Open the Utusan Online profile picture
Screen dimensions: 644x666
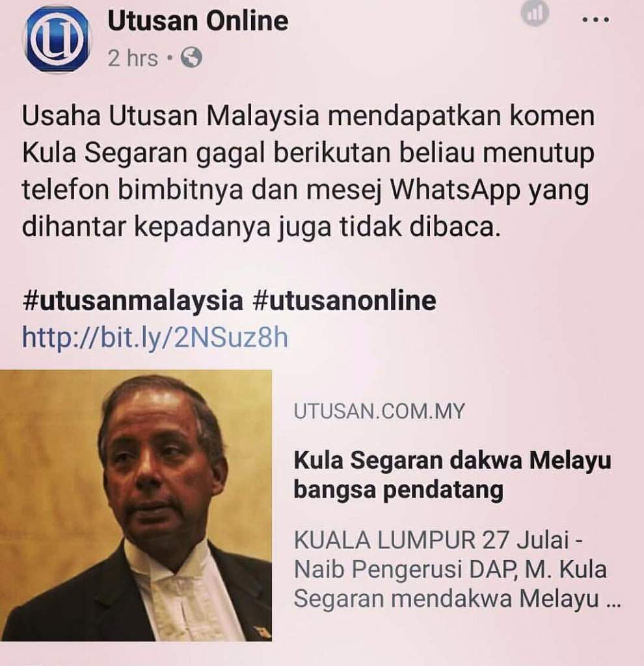click(x=57, y=39)
